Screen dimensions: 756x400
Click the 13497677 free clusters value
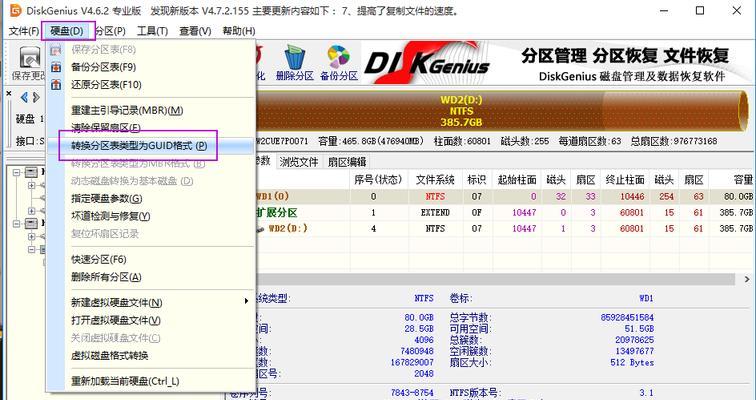(x=634, y=351)
